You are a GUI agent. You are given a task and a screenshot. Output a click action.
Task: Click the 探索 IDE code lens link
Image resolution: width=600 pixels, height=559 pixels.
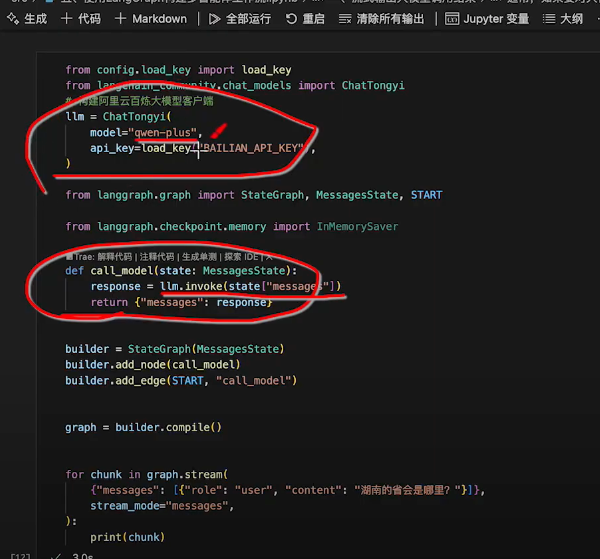pyautogui.click(x=241, y=256)
